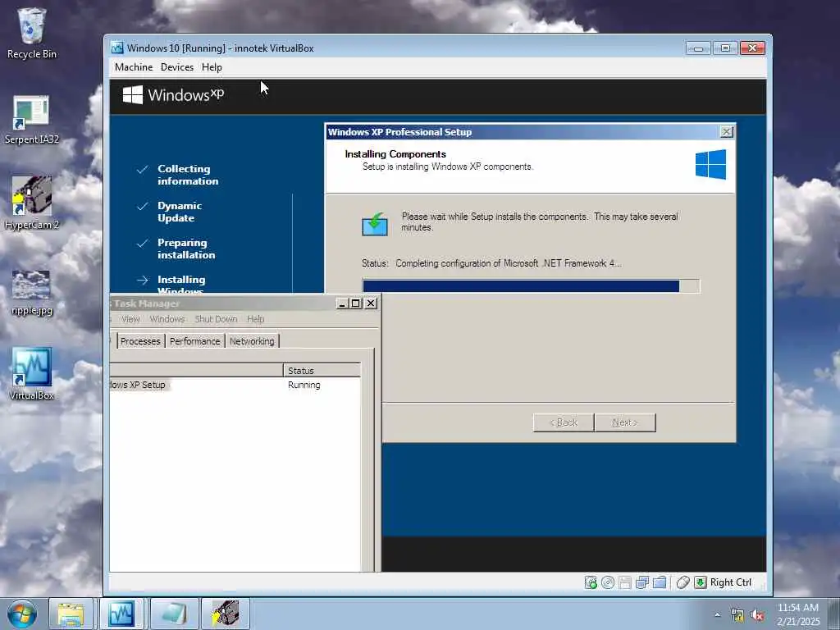Viewport: 840px width, 630px height.
Task: Click the Installing Components heading
Action: click(395, 153)
